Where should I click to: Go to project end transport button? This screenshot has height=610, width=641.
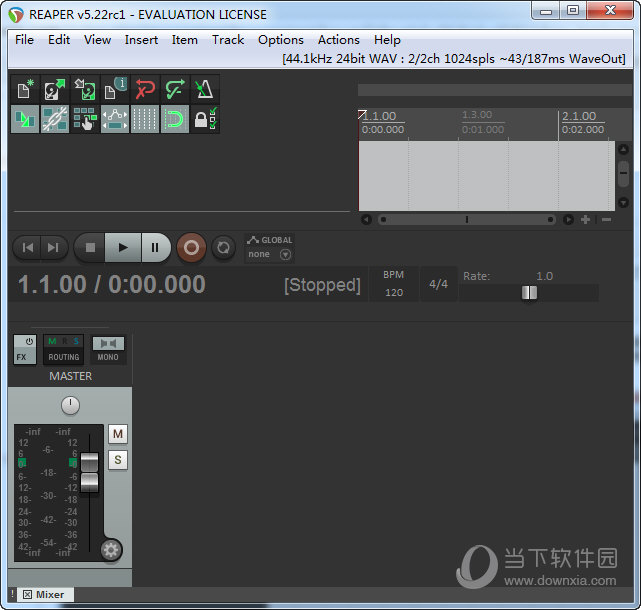(54, 247)
